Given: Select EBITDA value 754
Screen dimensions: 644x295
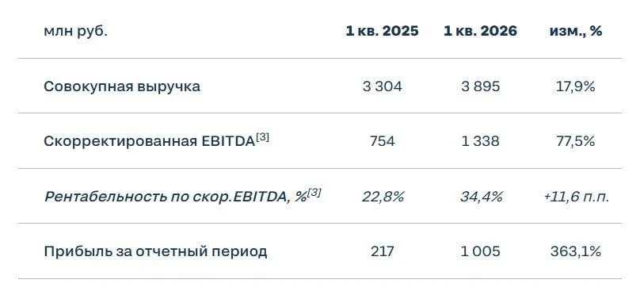Looking at the screenshot, I should click(383, 141).
